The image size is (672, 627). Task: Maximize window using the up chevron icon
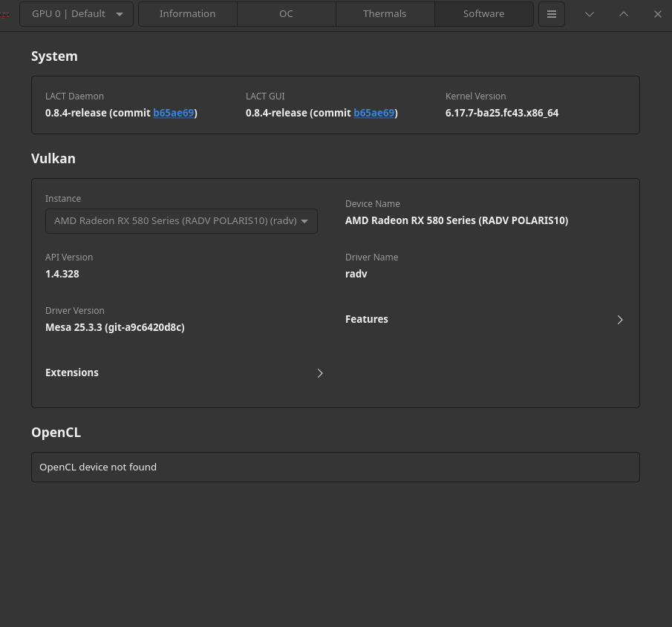pos(624,14)
